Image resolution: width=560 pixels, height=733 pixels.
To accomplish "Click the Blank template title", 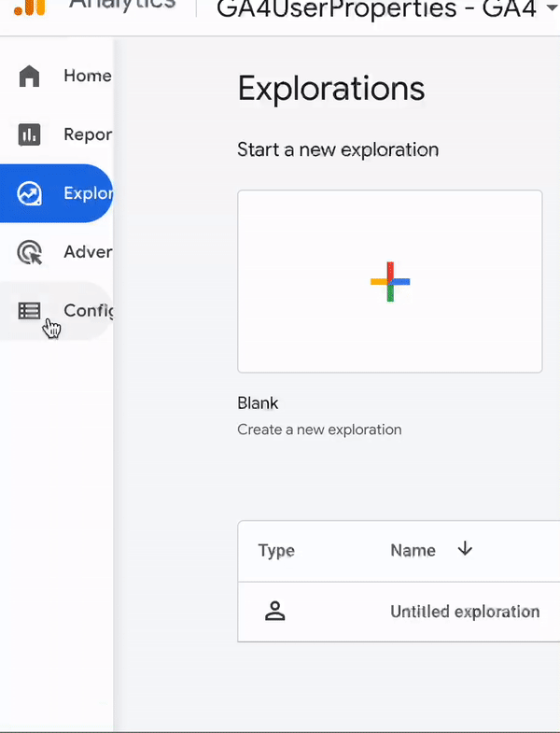I will [258, 403].
